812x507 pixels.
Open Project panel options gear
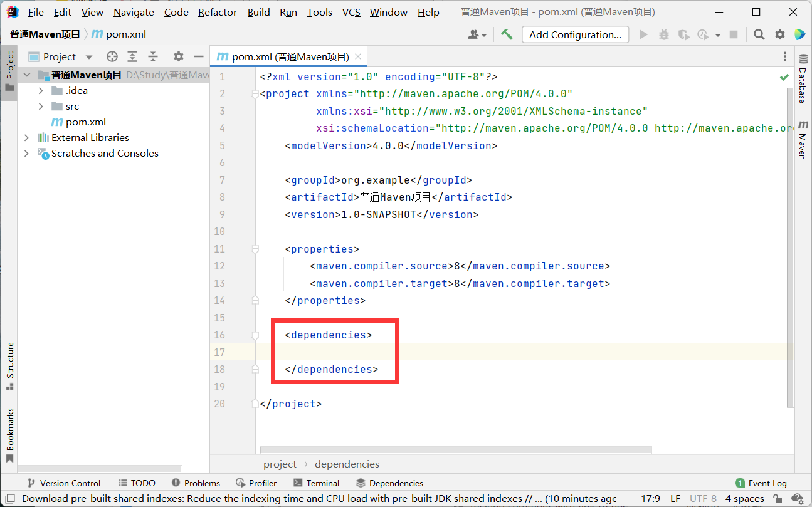(x=179, y=56)
